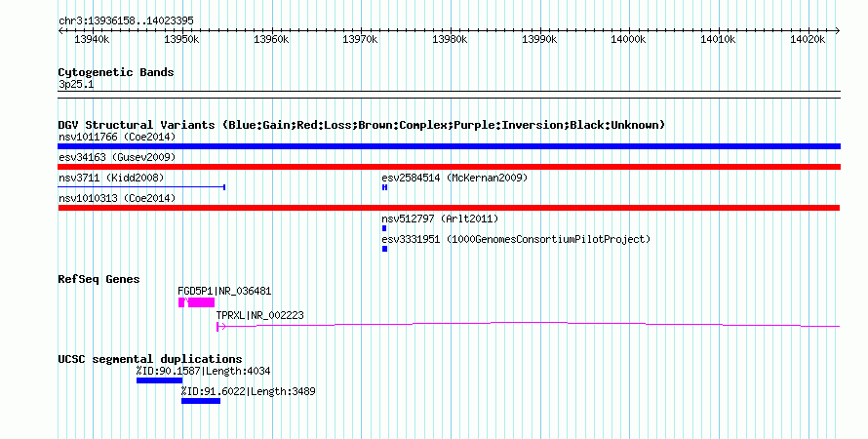Select the segmental duplication bar Length:4034
This screenshot has height=439, width=868.
tap(159, 380)
